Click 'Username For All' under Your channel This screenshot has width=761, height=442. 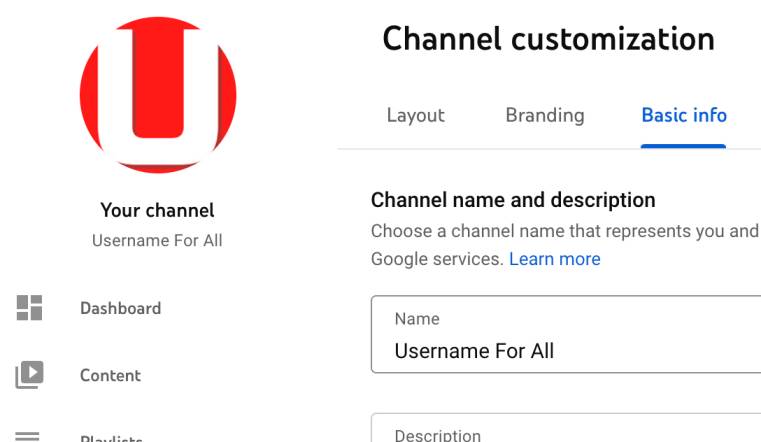(157, 240)
